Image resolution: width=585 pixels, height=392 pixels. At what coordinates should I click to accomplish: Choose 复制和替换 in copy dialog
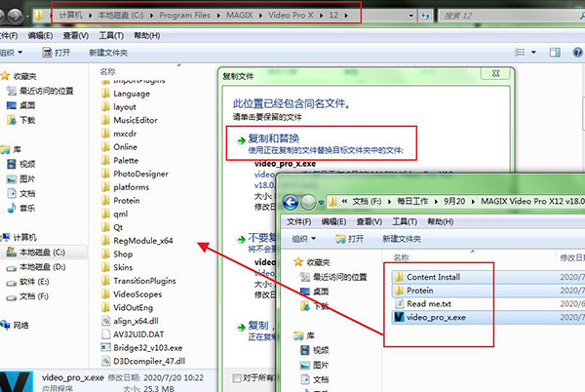321,143
